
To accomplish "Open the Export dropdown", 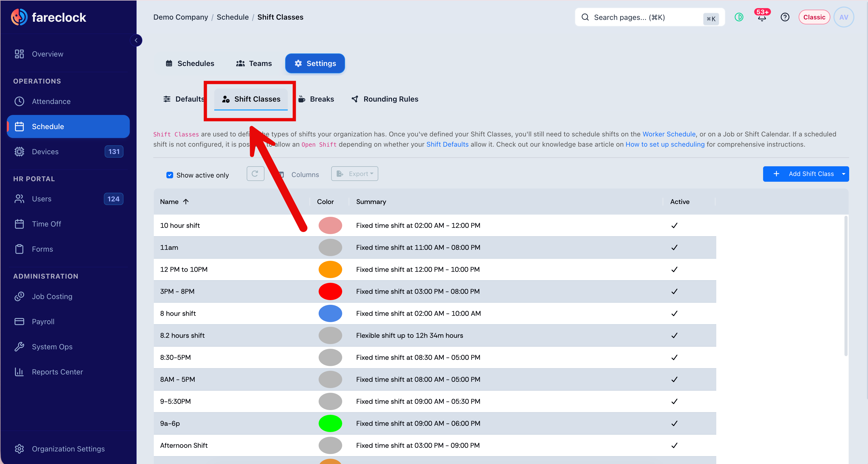I will pyautogui.click(x=354, y=174).
